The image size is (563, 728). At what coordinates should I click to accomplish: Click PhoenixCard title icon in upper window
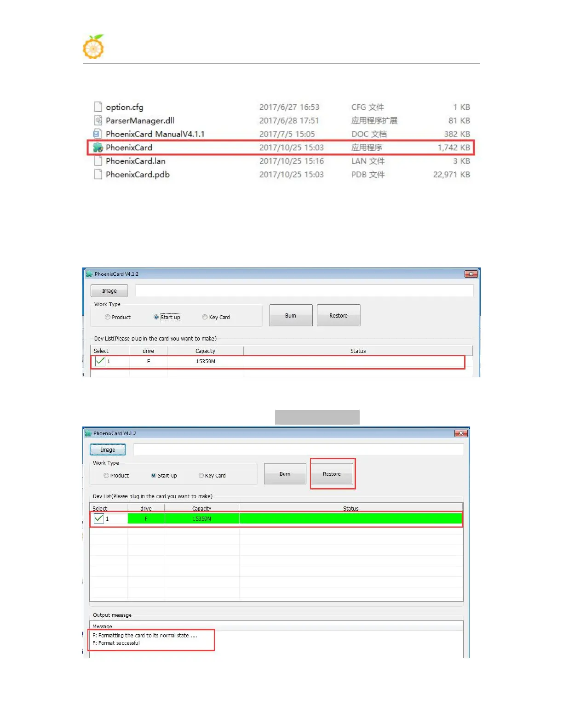(x=89, y=274)
